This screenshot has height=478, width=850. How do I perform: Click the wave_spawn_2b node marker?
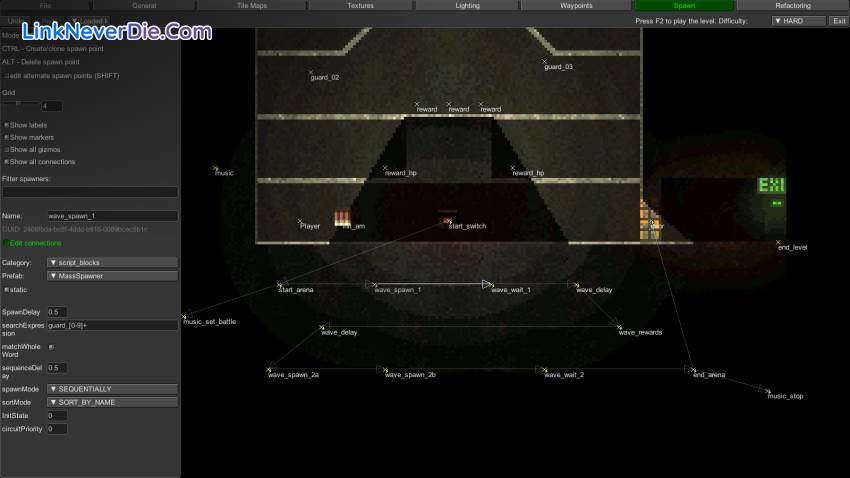tap(385, 370)
